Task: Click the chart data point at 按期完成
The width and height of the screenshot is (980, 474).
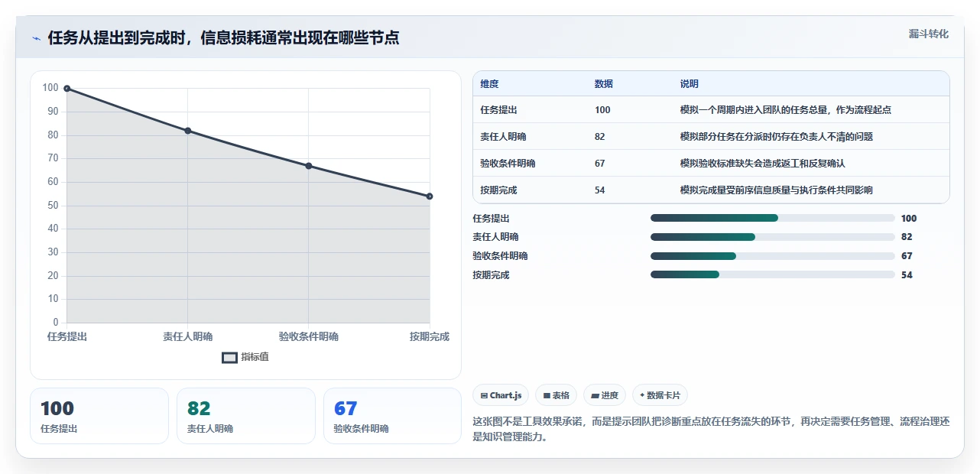Action: [430, 196]
